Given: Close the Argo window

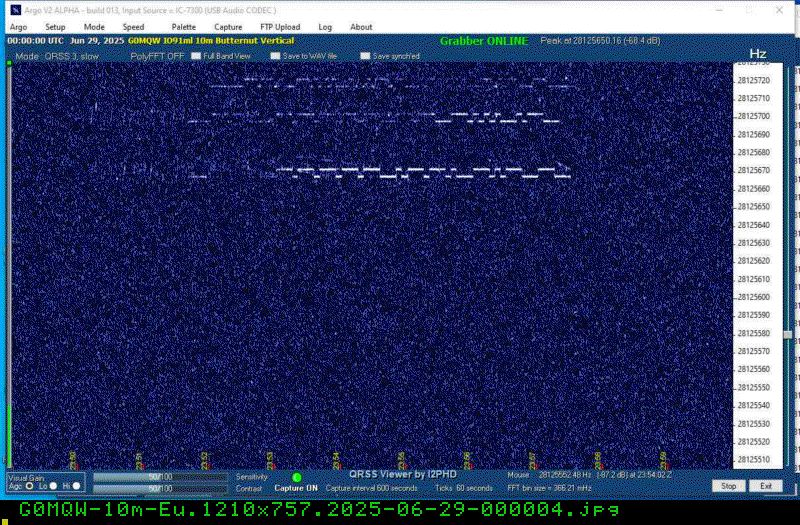Looking at the screenshot, I should [x=779, y=10].
